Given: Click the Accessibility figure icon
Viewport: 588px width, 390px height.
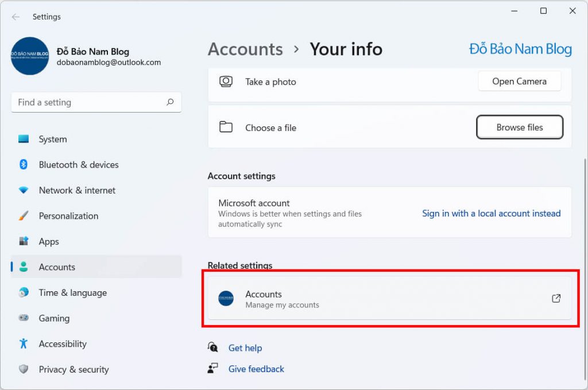Looking at the screenshot, I should (24, 343).
